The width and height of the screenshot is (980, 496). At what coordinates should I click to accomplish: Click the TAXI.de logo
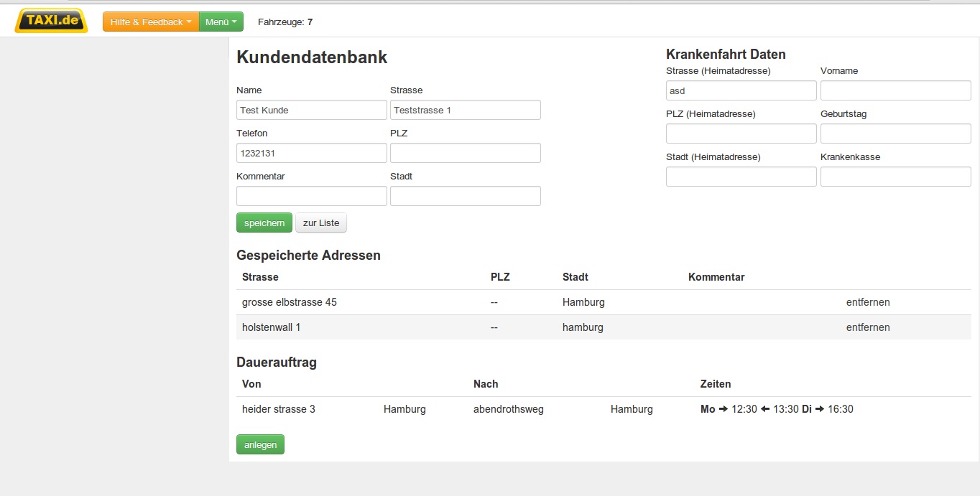(x=51, y=21)
